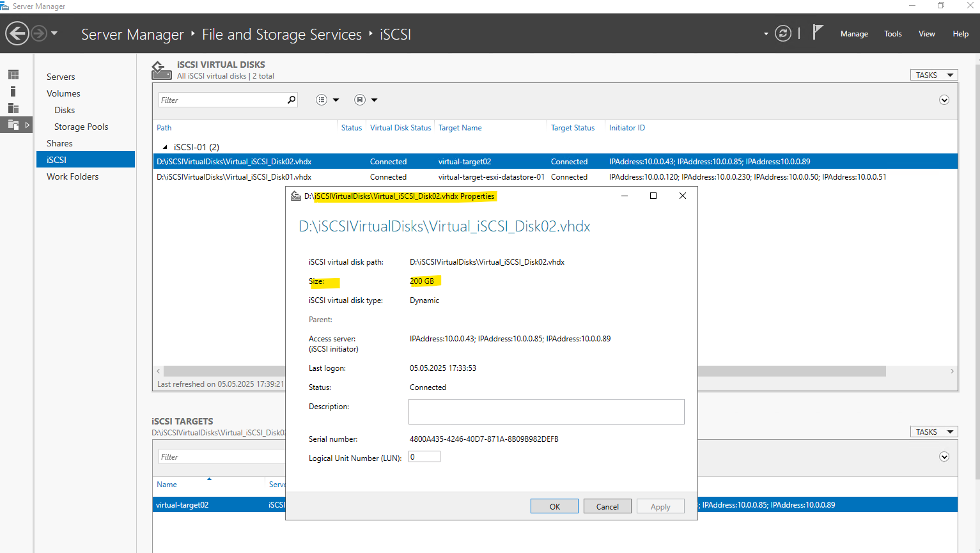The image size is (980, 553).
Task: Refresh Server Manager with the refresh icon
Action: (783, 33)
